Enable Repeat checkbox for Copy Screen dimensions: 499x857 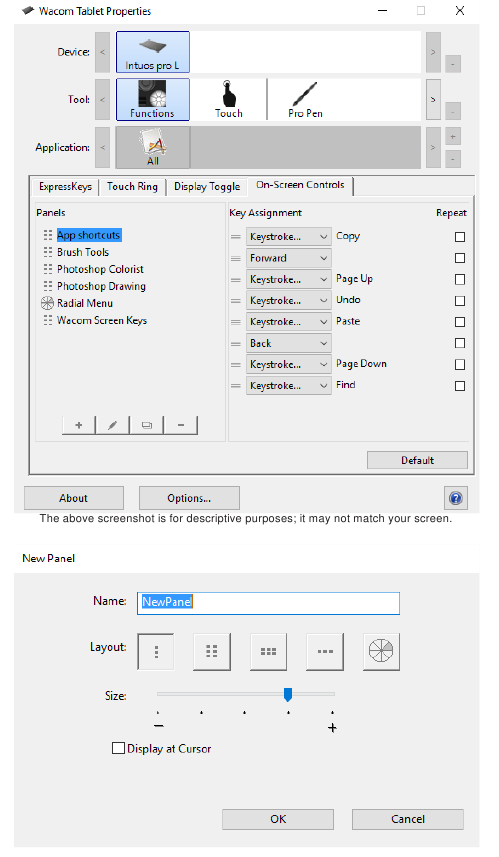[x=460, y=237]
